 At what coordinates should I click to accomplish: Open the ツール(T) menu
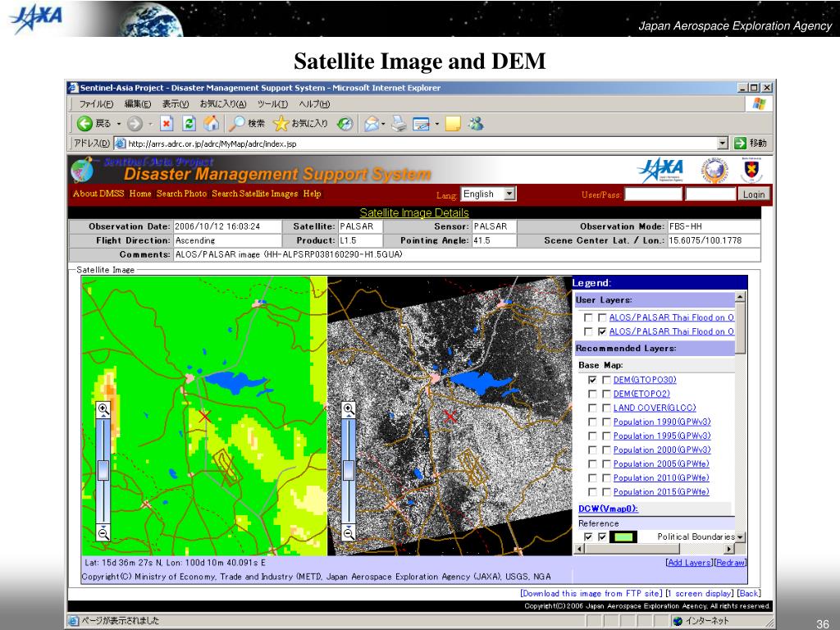272,104
